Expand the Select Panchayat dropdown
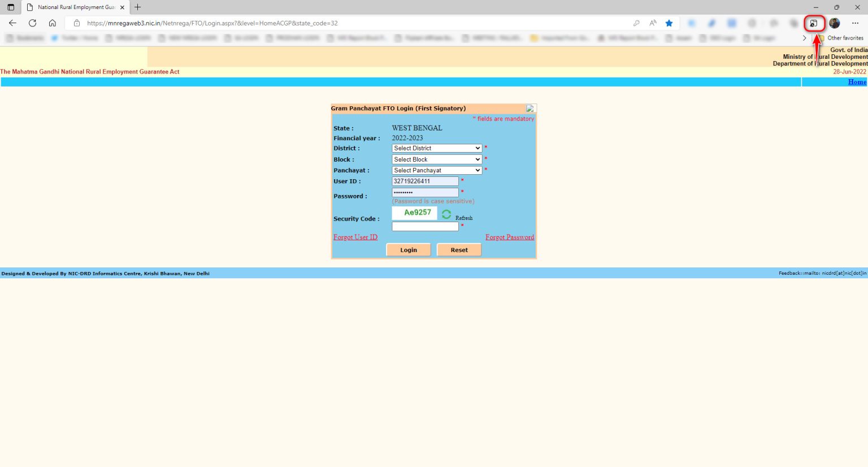 (436, 170)
